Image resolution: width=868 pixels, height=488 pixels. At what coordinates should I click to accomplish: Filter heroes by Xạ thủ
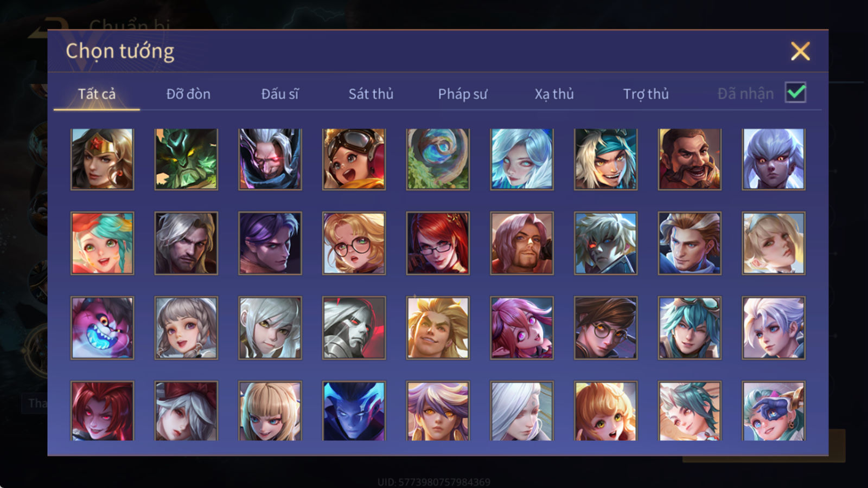(554, 94)
